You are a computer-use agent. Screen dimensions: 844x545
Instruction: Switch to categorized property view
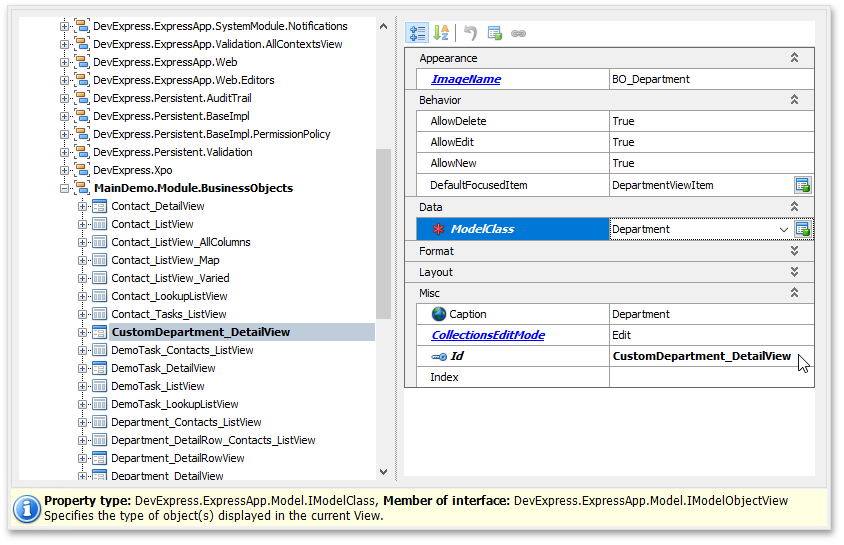click(418, 33)
